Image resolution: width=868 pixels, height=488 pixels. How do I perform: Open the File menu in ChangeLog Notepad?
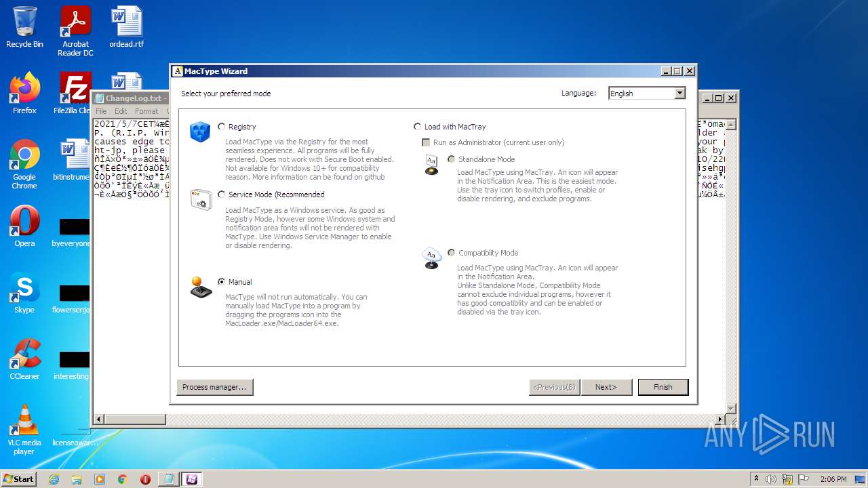tap(101, 111)
